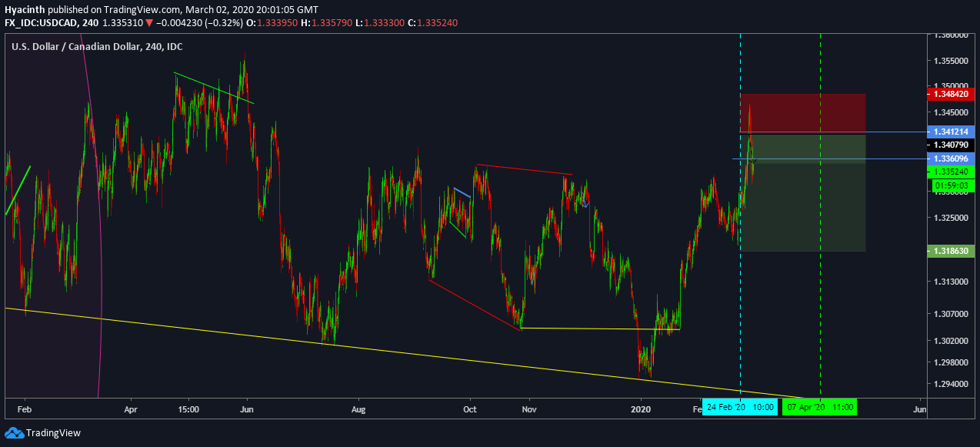Click the 1.325000 price axis tick
This screenshot has width=980, height=447.
(x=952, y=218)
